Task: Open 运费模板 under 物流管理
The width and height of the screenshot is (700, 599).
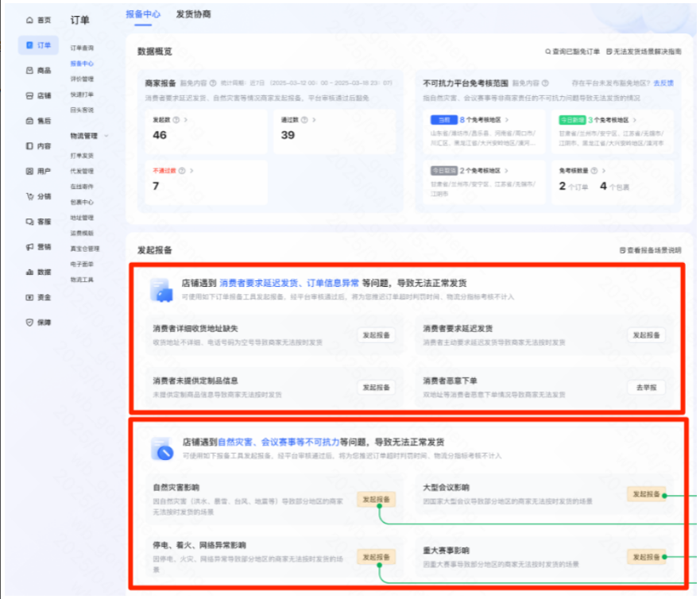Action: tap(82, 233)
